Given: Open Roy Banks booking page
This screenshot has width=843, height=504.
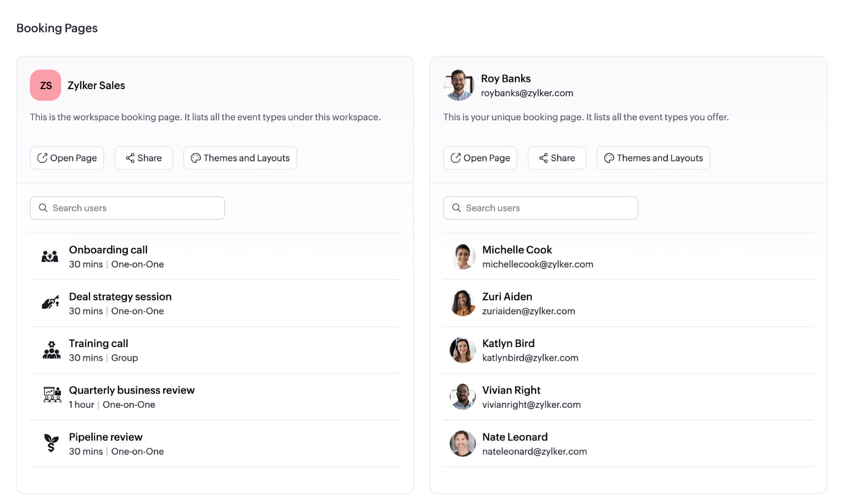Looking at the screenshot, I should (480, 158).
